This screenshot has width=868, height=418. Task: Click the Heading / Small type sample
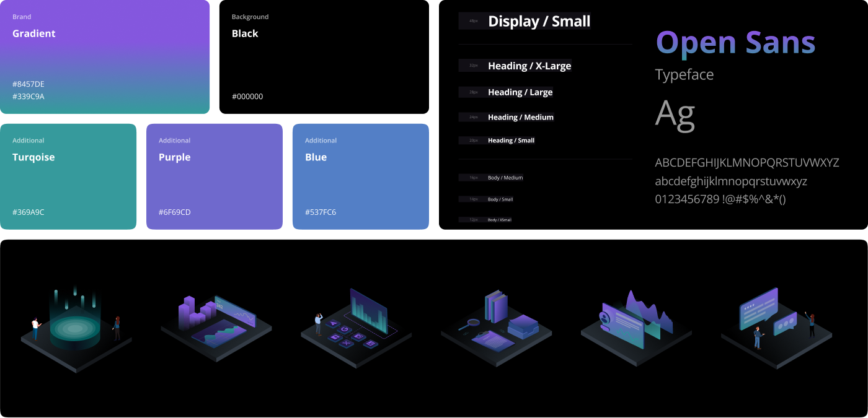point(511,141)
